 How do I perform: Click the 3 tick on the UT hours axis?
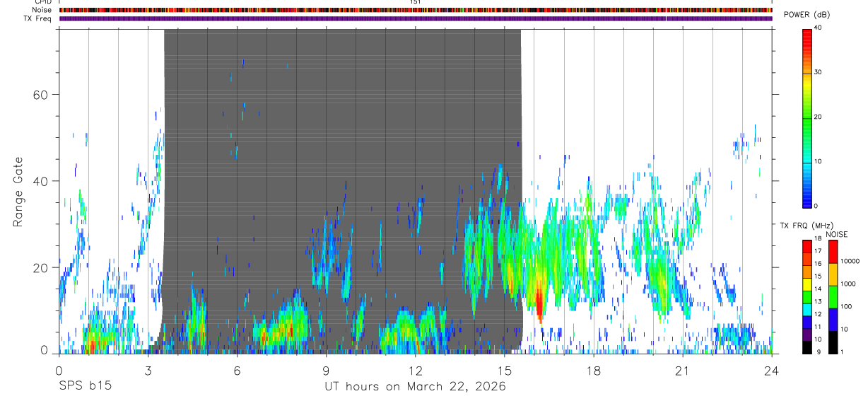coord(148,370)
